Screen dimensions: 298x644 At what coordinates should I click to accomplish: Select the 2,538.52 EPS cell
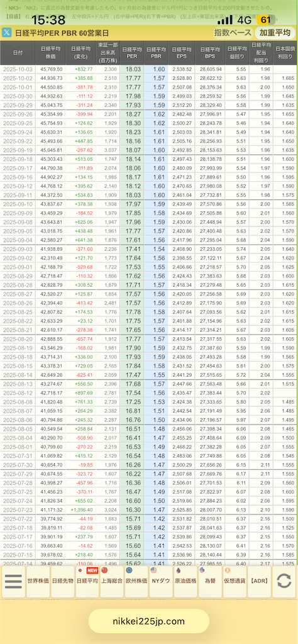click(181, 69)
